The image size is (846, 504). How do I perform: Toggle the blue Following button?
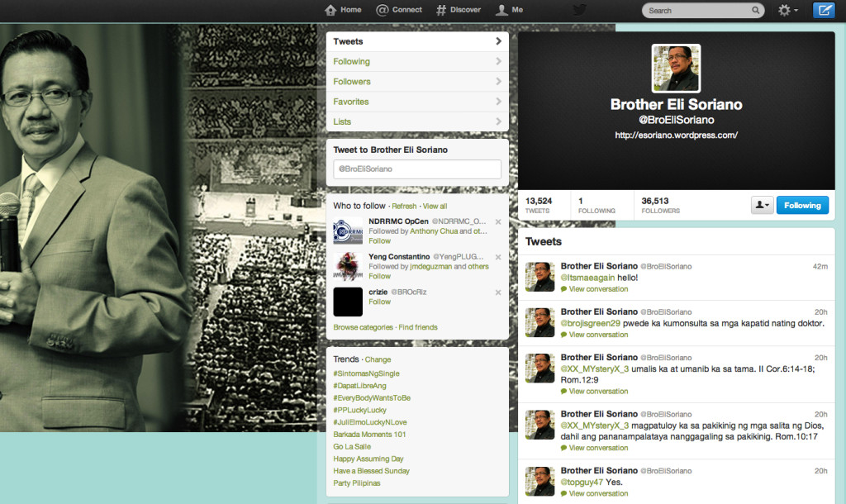tap(802, 205)
